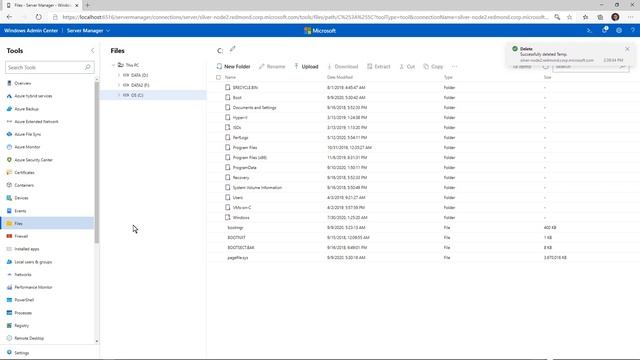
Task: Collapse the Tools sidebar panel
Action: pos(92,51)
